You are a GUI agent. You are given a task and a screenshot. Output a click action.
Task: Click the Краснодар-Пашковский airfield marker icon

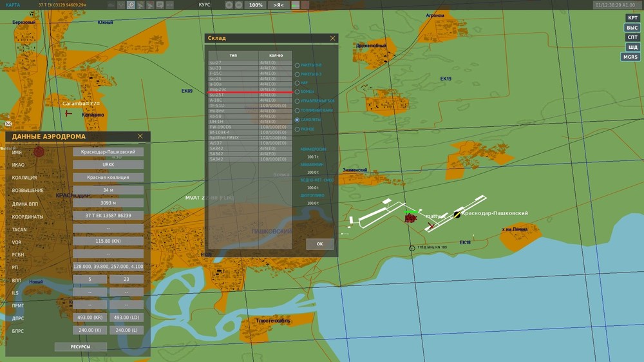(457, 214)
